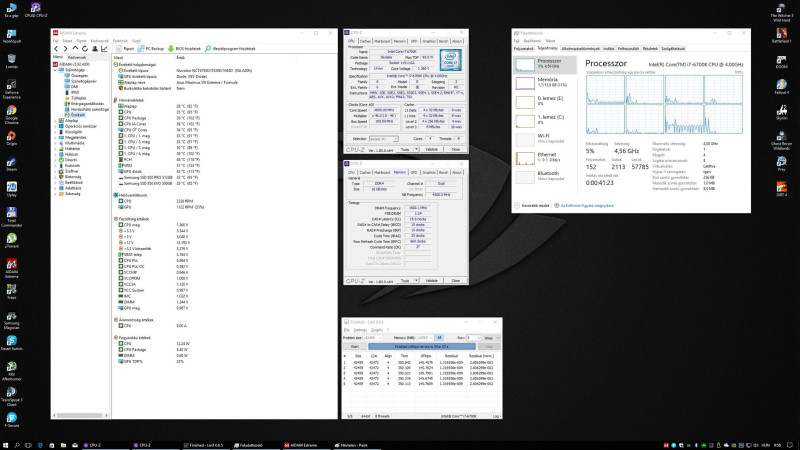Viewport: 800px width, 450px height.
Task: Click AIDA64 tree horizontal scrollbar
Action: [81, 416]
